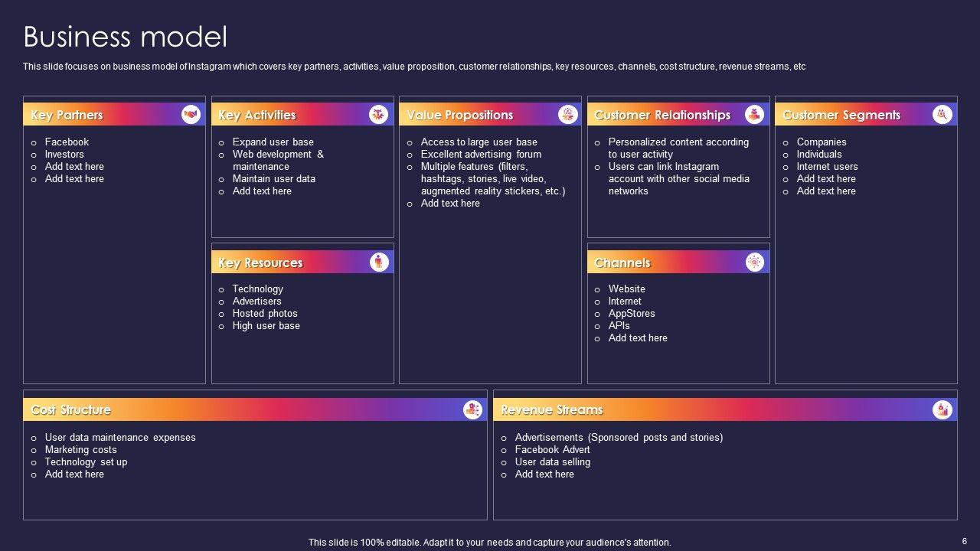
Task: Select the Excellent advertising forum bullet
Action: click(481, 154)
